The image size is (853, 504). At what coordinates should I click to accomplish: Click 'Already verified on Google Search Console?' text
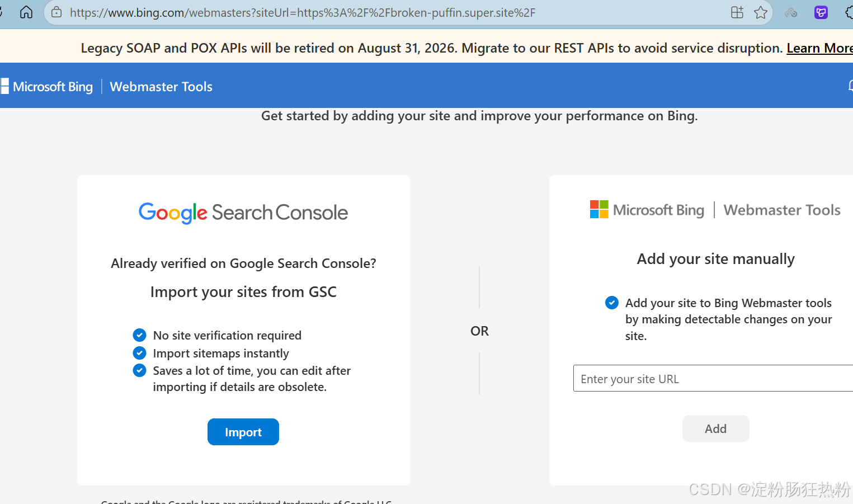click(x=243, y=263)
